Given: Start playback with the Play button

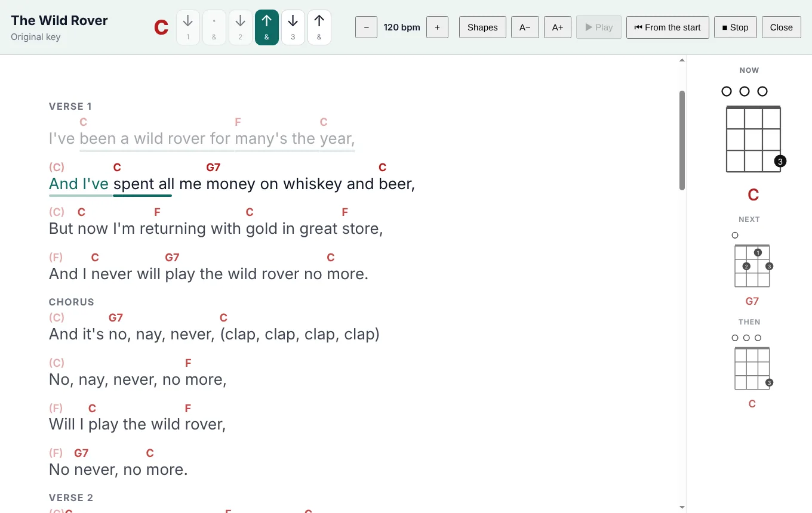Looking at the screenshot, I should coord(599,27).
